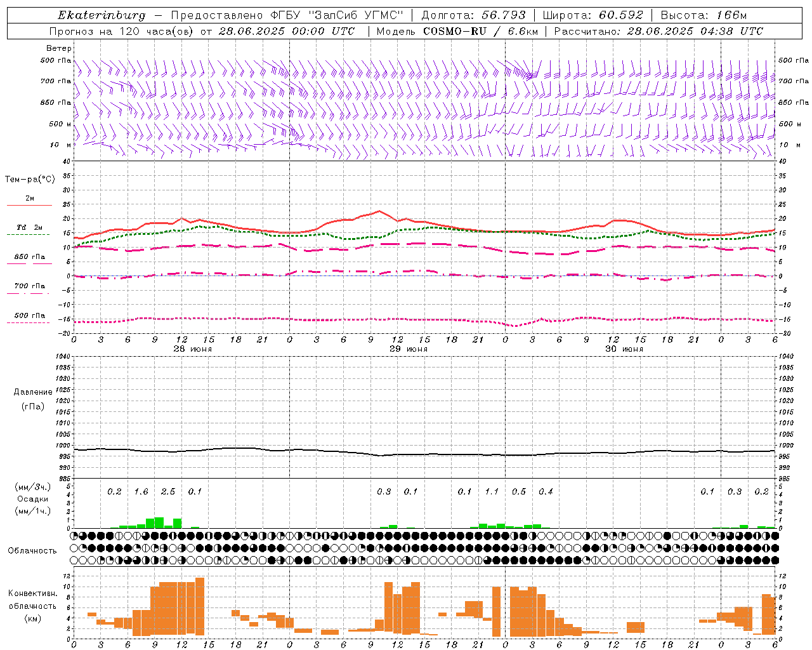Screen dimensions: 812x650
Task: Click the Тем-ра(°C) temperature panel label
Action: tap(30, 180)
